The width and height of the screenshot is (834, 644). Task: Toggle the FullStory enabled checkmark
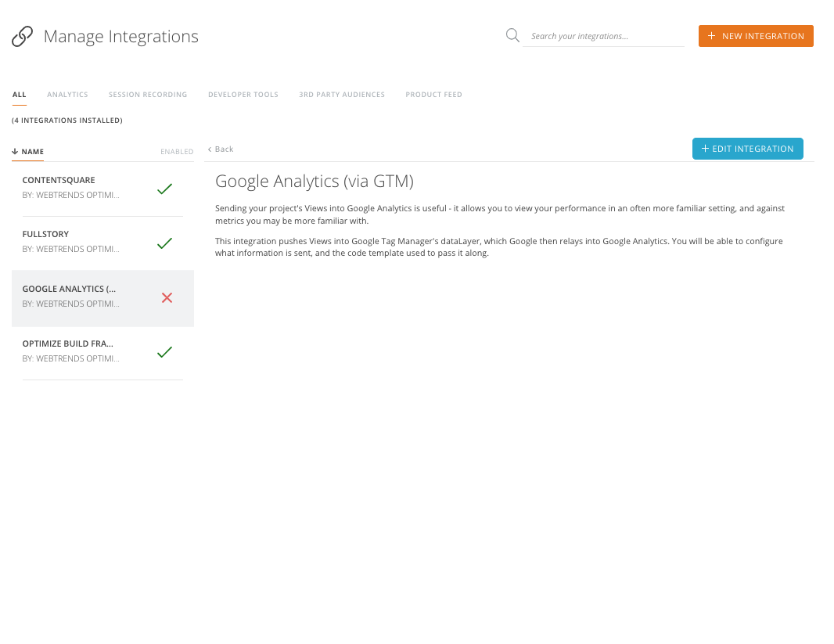(164, 243)
